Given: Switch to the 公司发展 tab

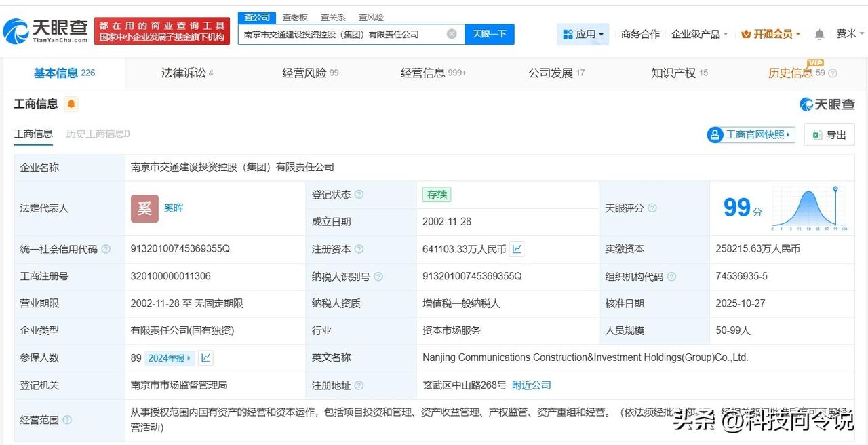Looking at the screenshot, I should coord(557,73).
